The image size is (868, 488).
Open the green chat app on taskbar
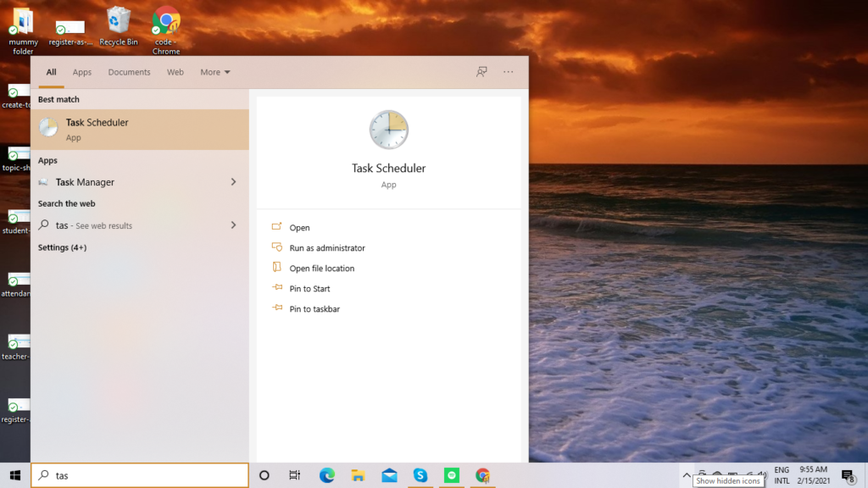[x=452, y=475]
